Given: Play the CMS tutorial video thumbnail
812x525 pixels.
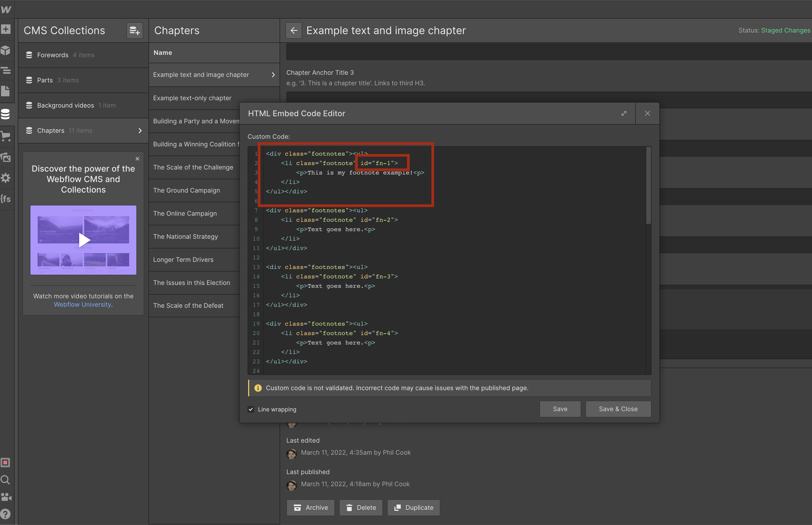Looking at the screenshot, I should [83, 240].
